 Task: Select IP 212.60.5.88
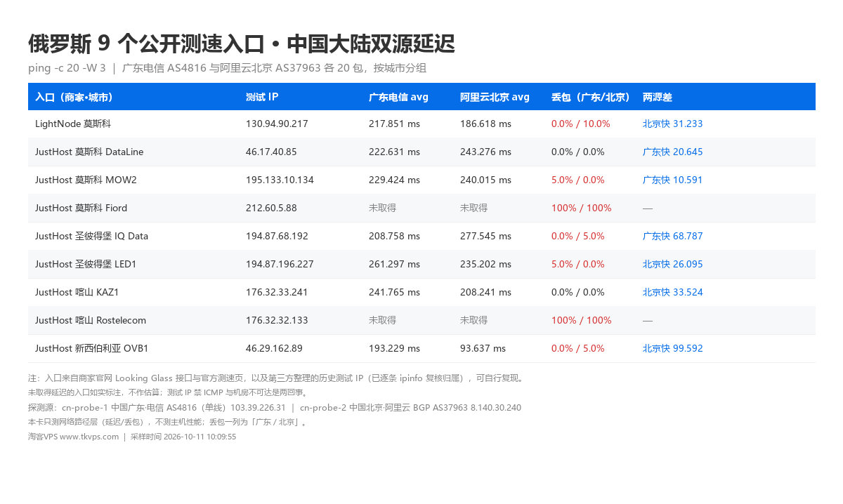pyautogui.click(x=271, y=208)
